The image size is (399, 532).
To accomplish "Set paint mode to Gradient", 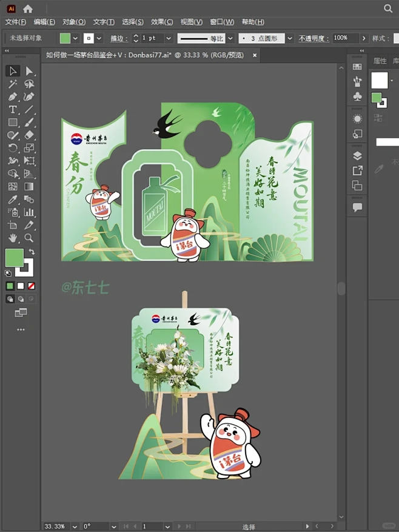I will [21, 286].
